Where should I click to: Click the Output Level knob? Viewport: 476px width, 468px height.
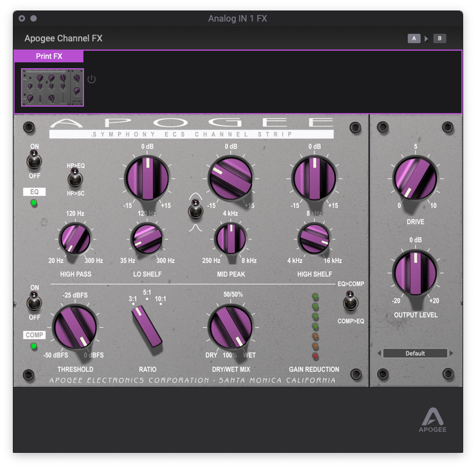coord(415,273)
